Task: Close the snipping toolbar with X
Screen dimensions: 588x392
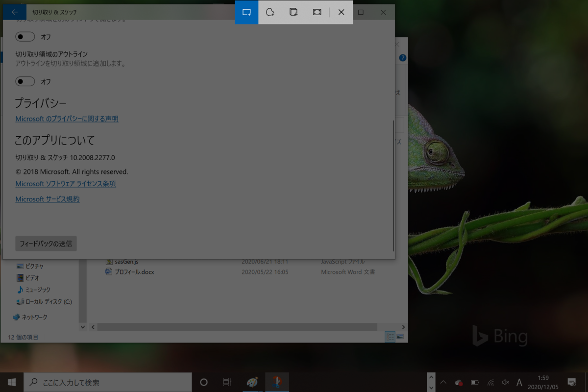Action: pos(342,12)
